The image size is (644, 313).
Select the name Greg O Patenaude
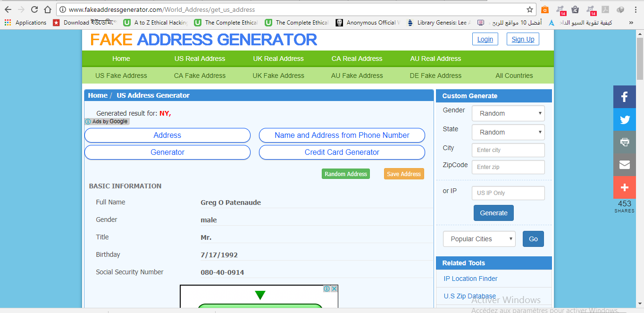coord(231,203)
